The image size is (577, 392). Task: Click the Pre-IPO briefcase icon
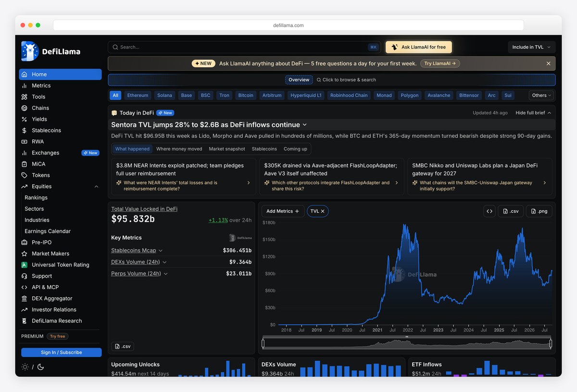(25, 242)
